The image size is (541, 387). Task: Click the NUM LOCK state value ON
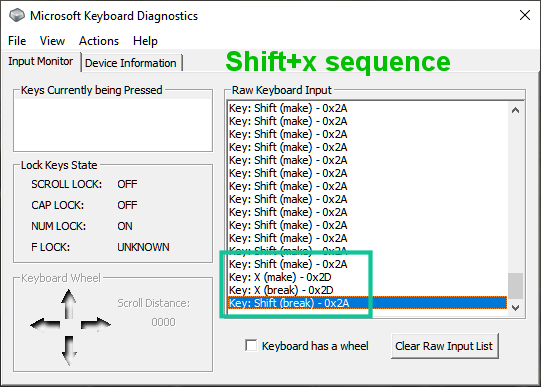[125, 226]
